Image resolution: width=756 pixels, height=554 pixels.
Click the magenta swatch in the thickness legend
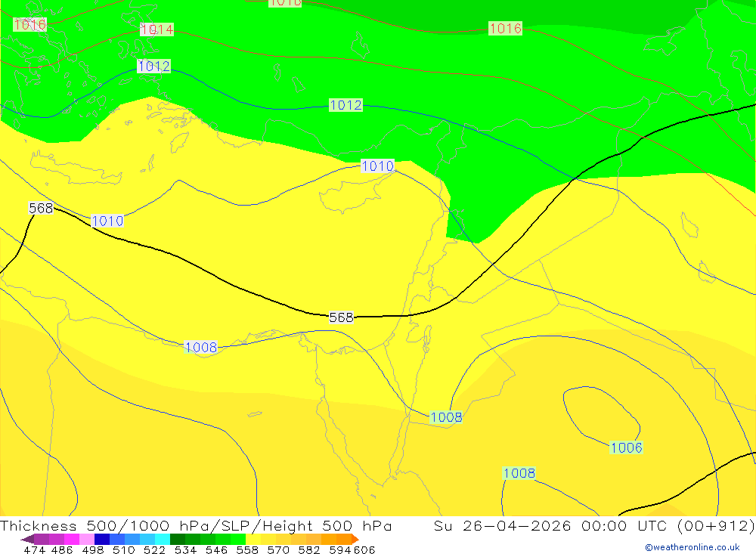pyautogui.click(x=71, y=539)
